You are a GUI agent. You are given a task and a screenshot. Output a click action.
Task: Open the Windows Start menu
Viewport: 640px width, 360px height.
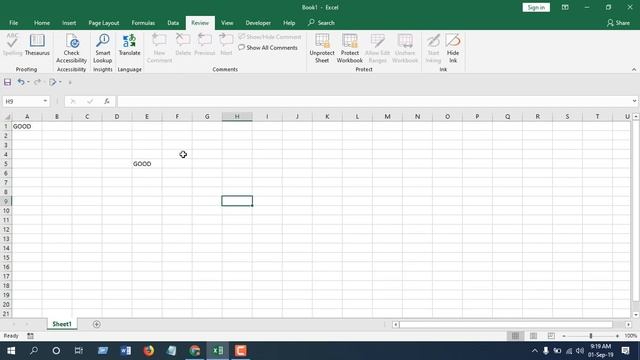(x=11, y=351)
